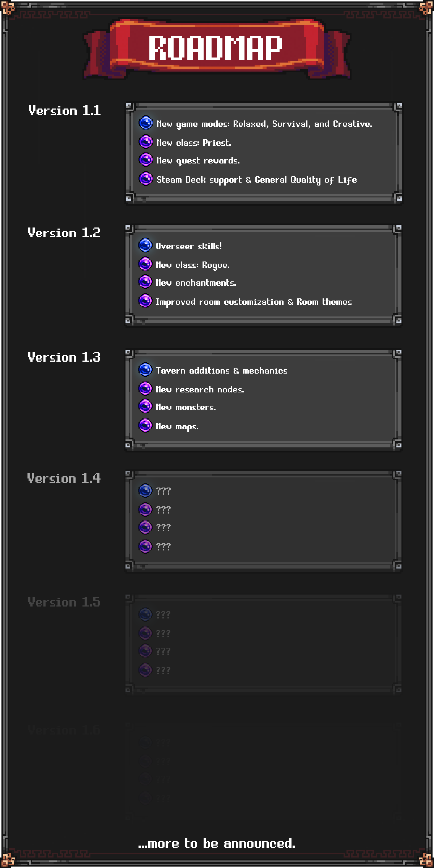This screenshot has width=434, height=868.
Task: Click the New enchantments text entry
Action: [x=196, y=283]
